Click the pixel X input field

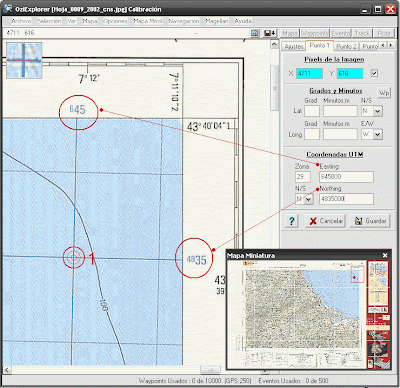click(309, 73)
